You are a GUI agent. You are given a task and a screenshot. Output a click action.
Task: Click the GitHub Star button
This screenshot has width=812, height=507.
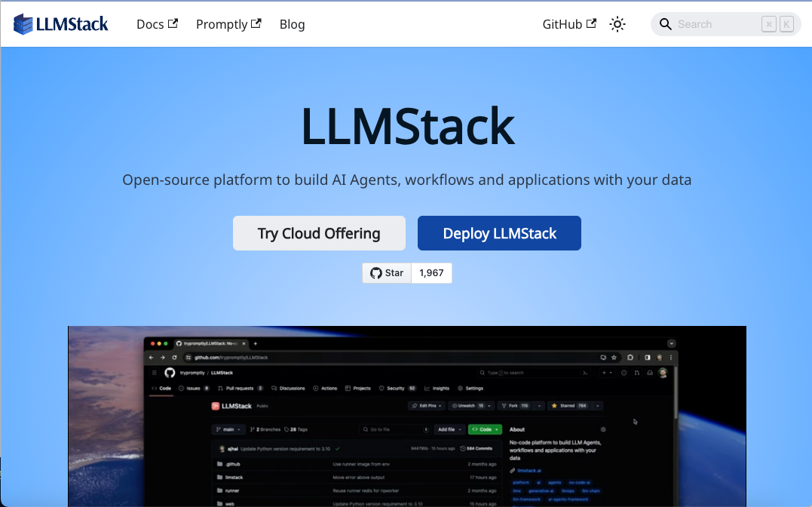[x=387, y=273]
